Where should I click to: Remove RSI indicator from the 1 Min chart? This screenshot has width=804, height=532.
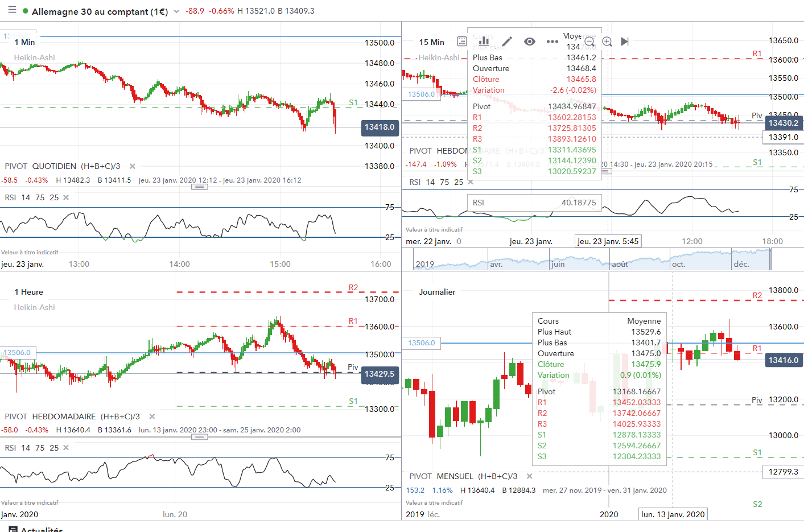click(x=66, y=197)
